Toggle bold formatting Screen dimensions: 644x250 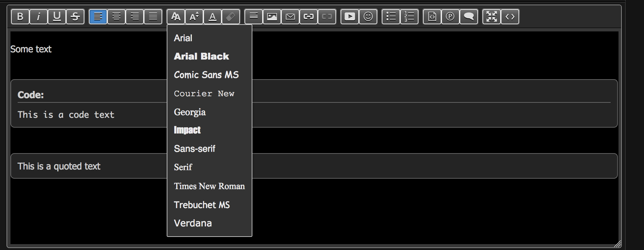20,16
